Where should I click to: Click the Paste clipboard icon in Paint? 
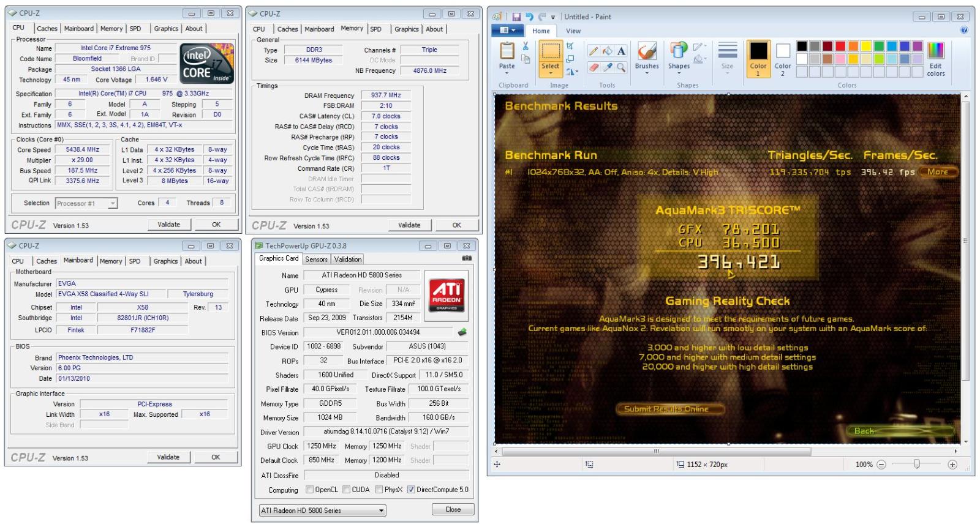pos(507,51)
